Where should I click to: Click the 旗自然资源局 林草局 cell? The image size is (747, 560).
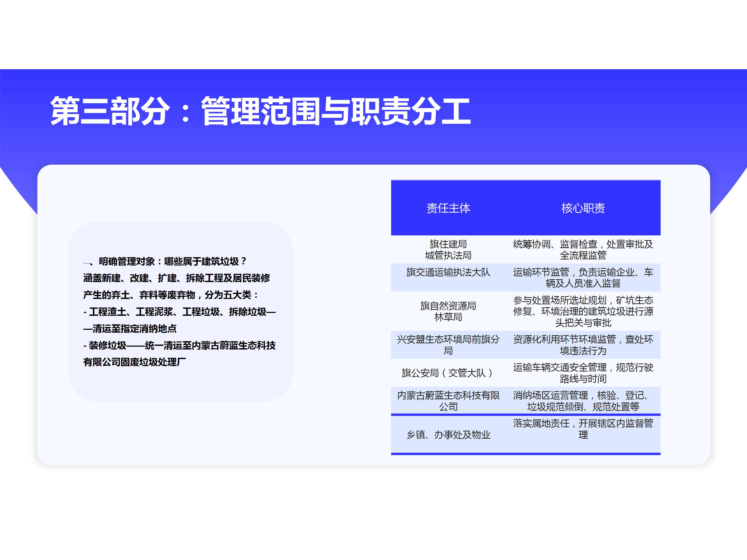point(448,311)
